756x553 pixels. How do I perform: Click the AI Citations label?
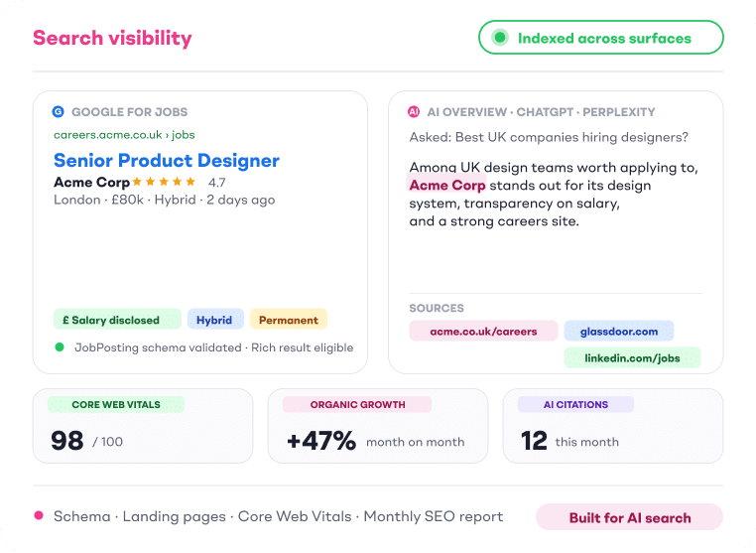(x=575, y=404)
